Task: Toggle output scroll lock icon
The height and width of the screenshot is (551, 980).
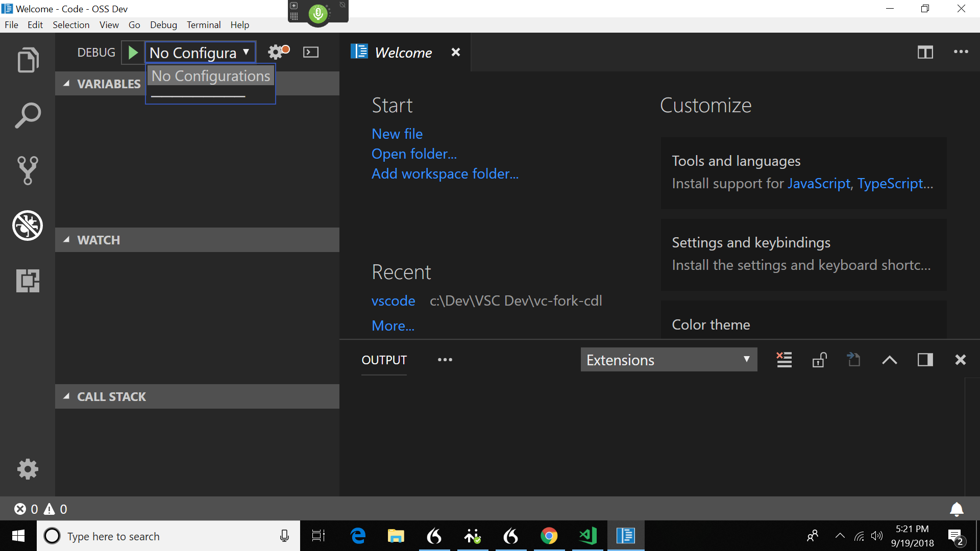Action: (819, 360)
